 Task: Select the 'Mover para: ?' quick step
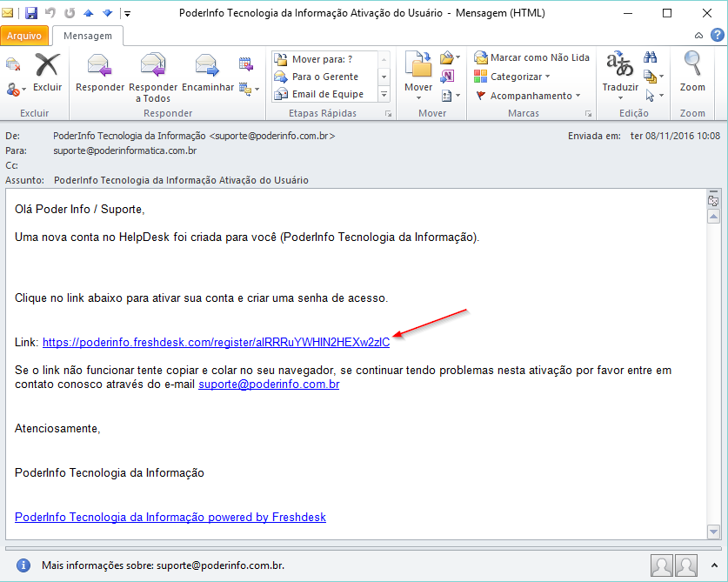click(324, 59)
